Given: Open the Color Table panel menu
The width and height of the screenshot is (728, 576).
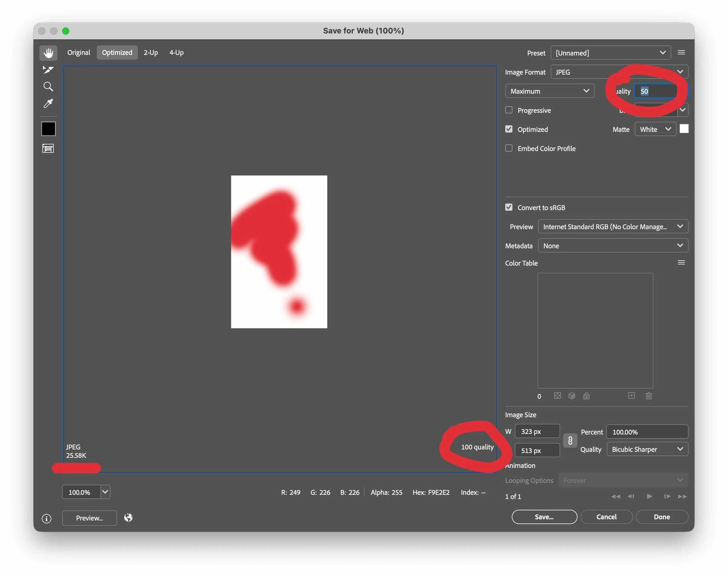Looking at the screenshot, I should [681, 263].
